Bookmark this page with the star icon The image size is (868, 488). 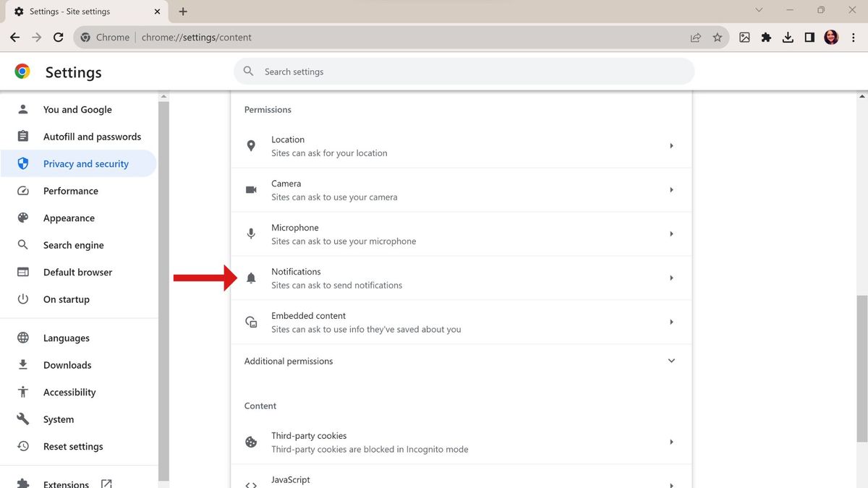pos(717,37)
